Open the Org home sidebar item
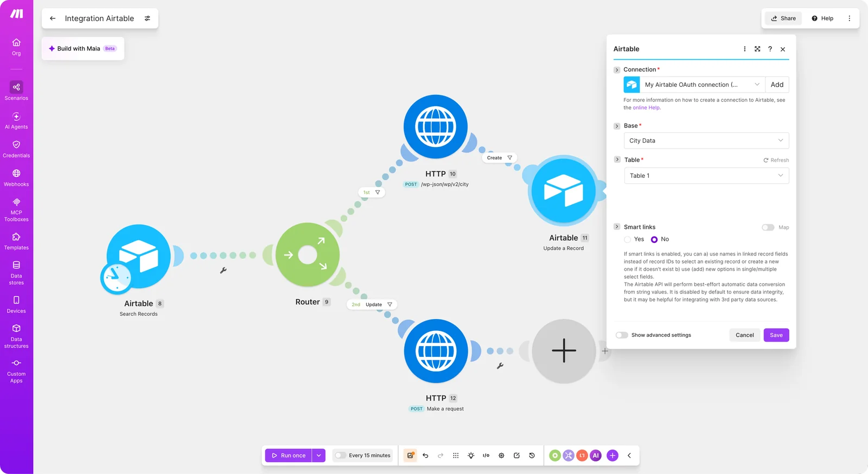 (16, 47)
